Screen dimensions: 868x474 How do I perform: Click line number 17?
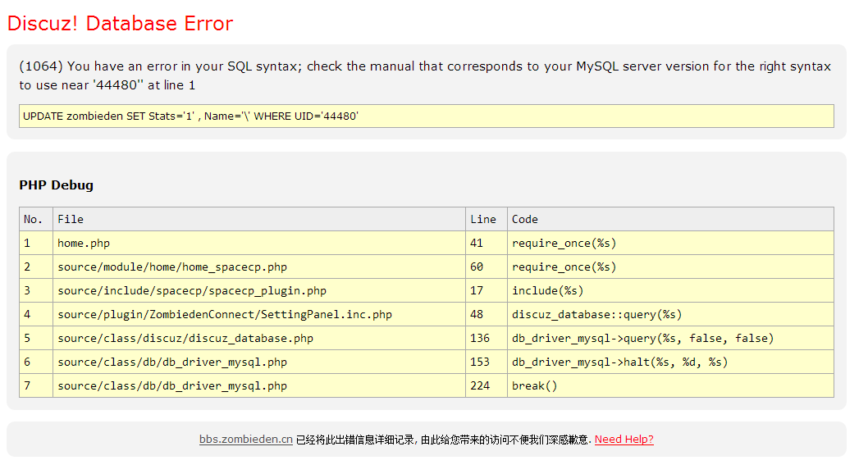477,290
